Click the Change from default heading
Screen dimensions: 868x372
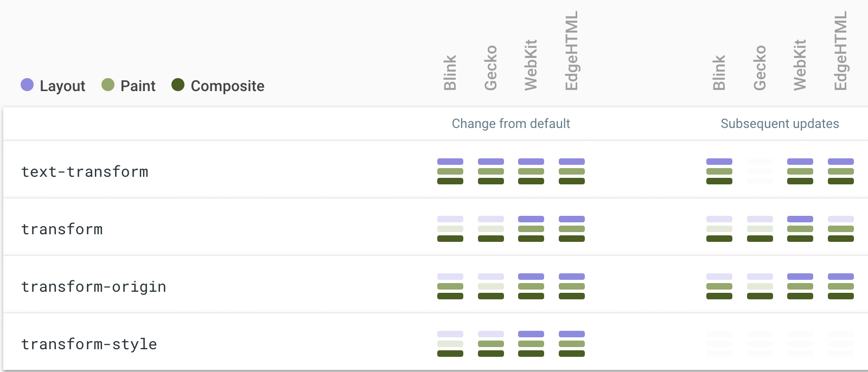pyautogui.click(x=510, y=124)
